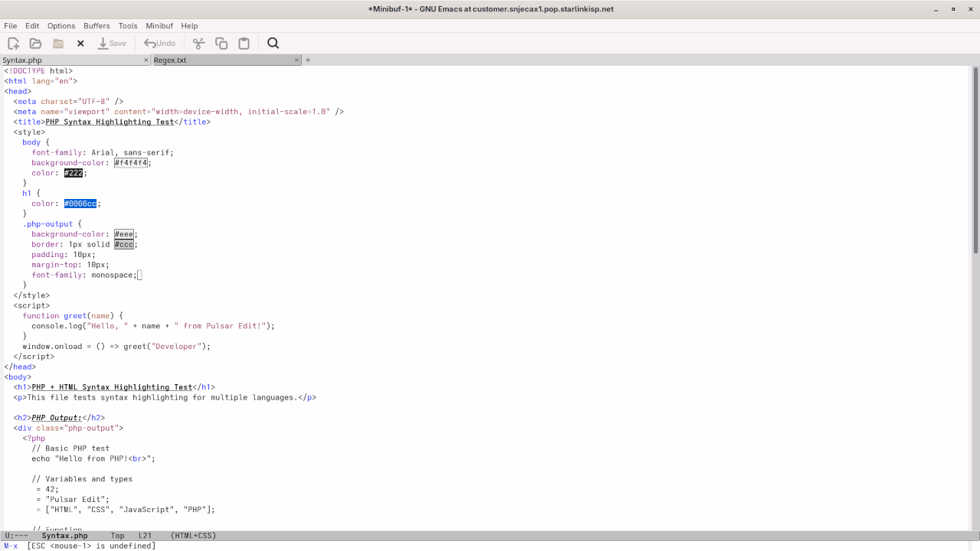
Task: Click the U:--- status in mode line
Action: click(16, 536)
